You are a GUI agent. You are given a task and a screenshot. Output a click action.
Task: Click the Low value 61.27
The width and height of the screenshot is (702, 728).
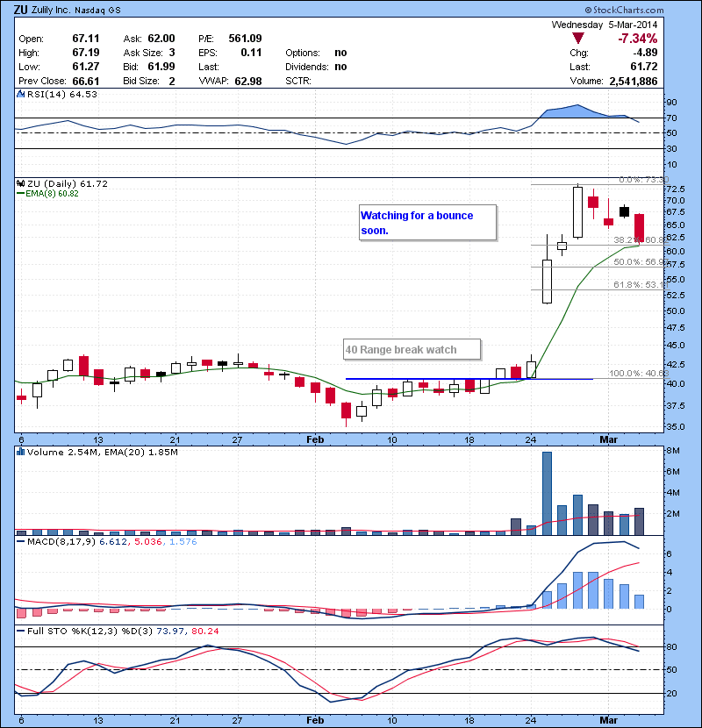click(x=86, y=67)
